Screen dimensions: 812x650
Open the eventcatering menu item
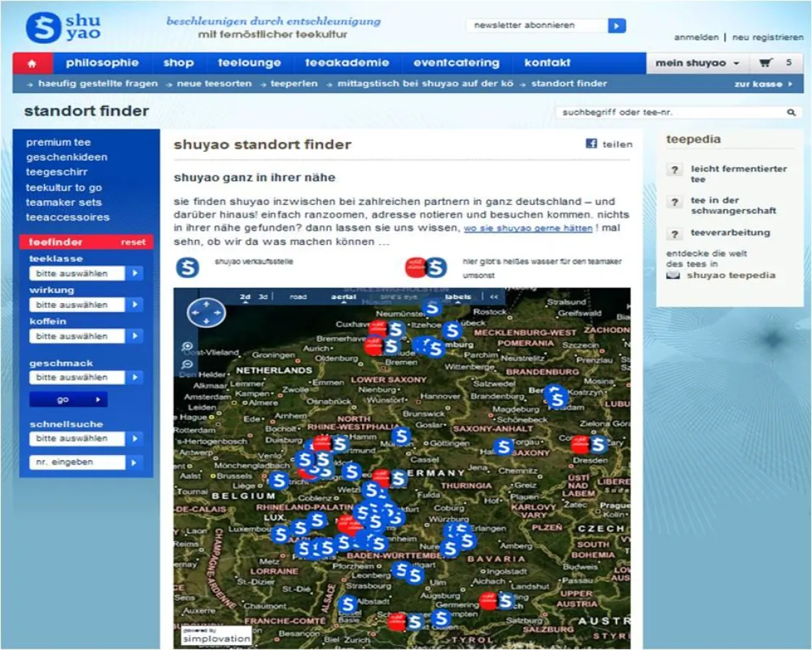pos(456,63)
